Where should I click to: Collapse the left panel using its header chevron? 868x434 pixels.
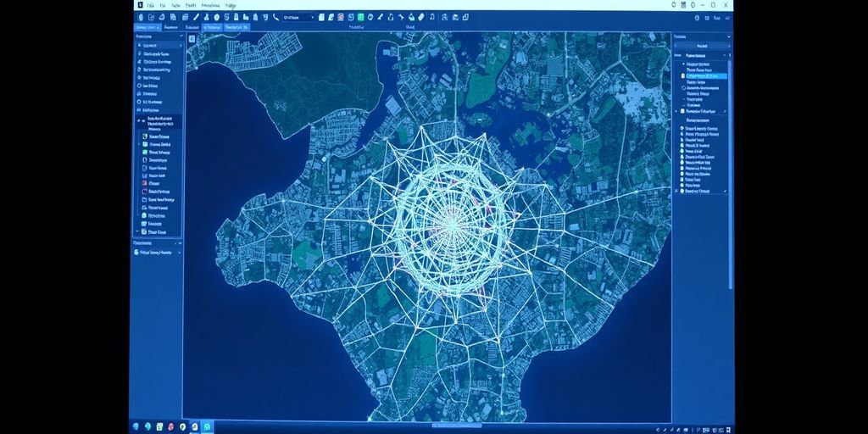181,36
